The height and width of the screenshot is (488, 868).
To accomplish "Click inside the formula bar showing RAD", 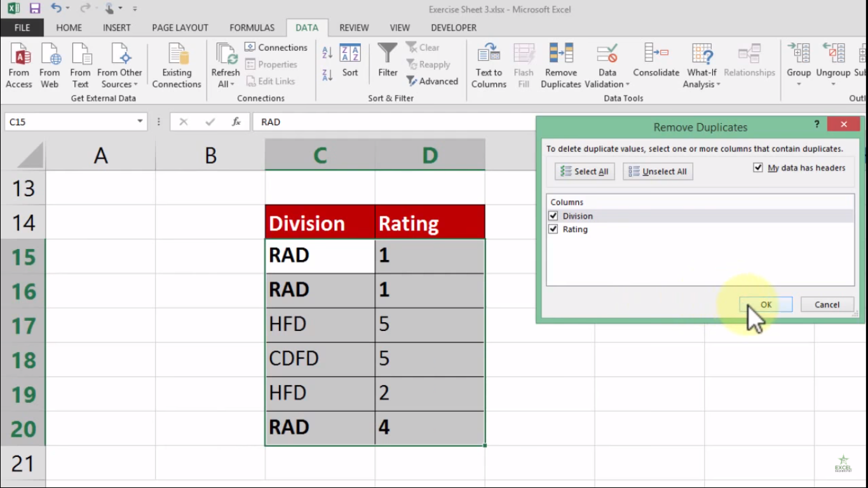I will click(394, 122).
